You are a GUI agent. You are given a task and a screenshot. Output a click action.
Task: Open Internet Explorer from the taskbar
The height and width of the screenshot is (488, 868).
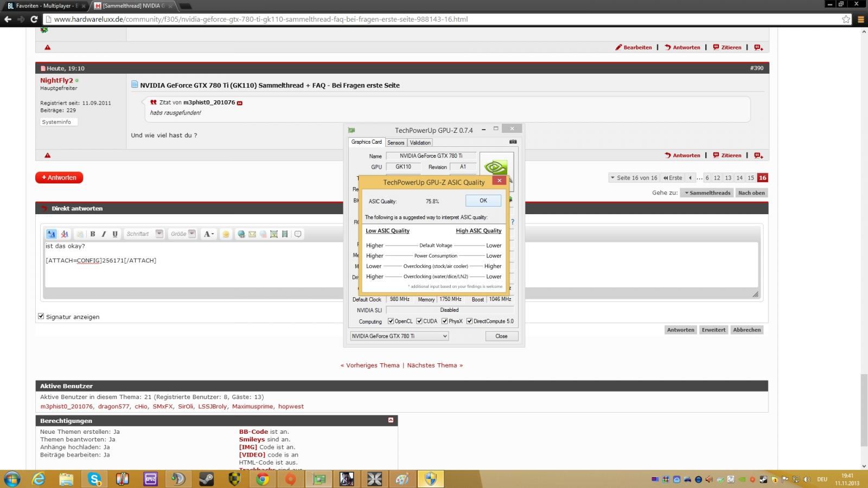pos(39,479)
